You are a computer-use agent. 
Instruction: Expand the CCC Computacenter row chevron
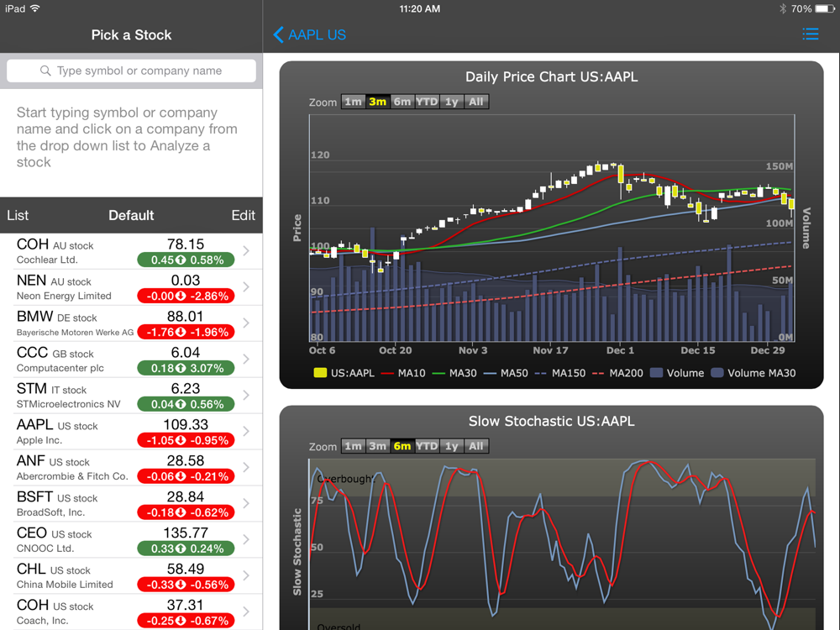coord(246,359)
